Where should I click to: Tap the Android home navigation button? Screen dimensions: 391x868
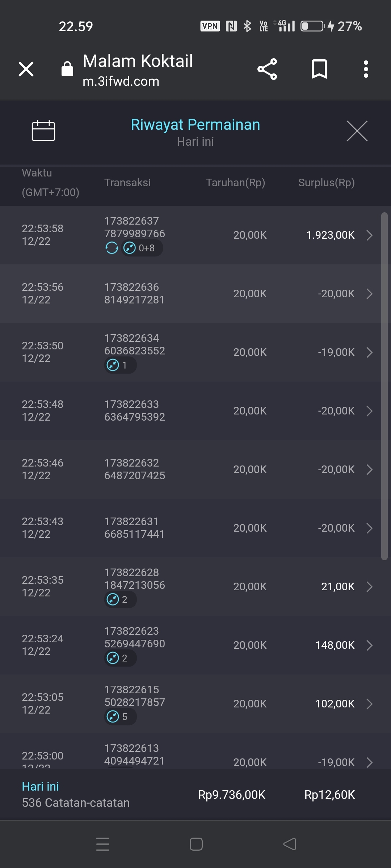tap(196, 844)
